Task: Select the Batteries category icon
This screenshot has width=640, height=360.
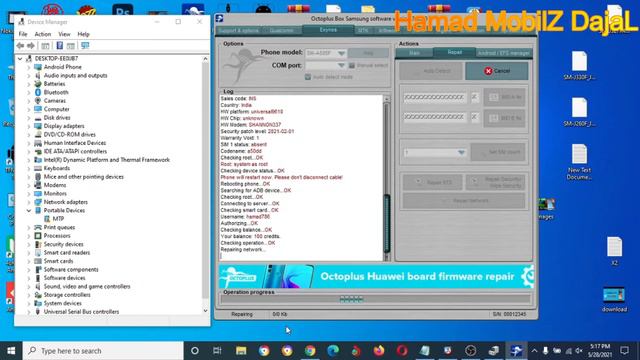Action: point(38,84)
